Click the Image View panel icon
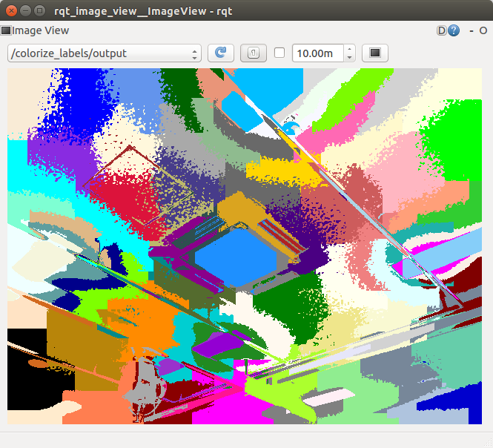The height and width of the screenshot is (448, 493). (6, 30)
